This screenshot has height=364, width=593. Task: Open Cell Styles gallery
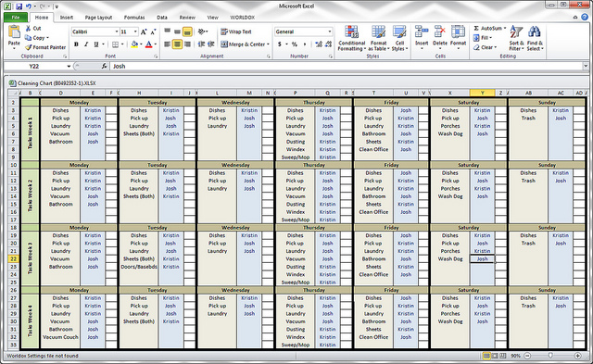(x=399, y=38)
